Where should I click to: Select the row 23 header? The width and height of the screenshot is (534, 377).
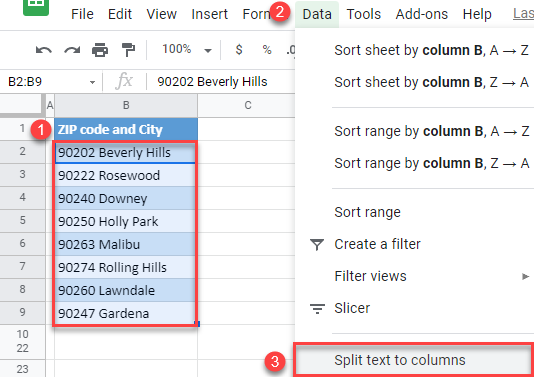(22, 369)
